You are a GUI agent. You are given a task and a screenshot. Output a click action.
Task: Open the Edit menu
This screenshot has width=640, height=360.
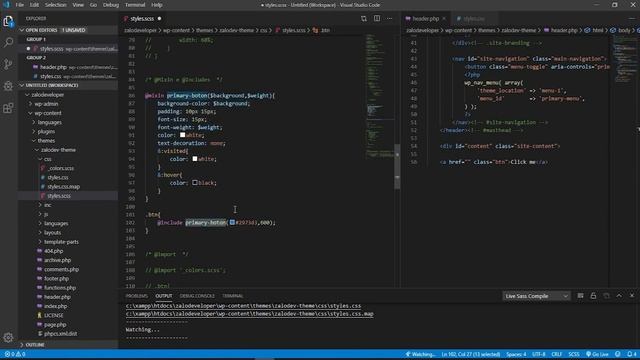pos(34,5)
